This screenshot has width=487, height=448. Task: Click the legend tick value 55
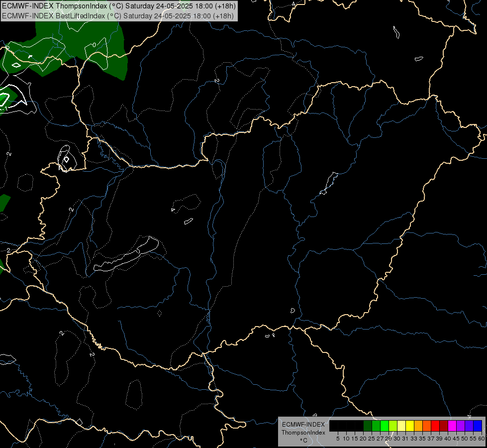pyautogui.click(x=474, y=439)
